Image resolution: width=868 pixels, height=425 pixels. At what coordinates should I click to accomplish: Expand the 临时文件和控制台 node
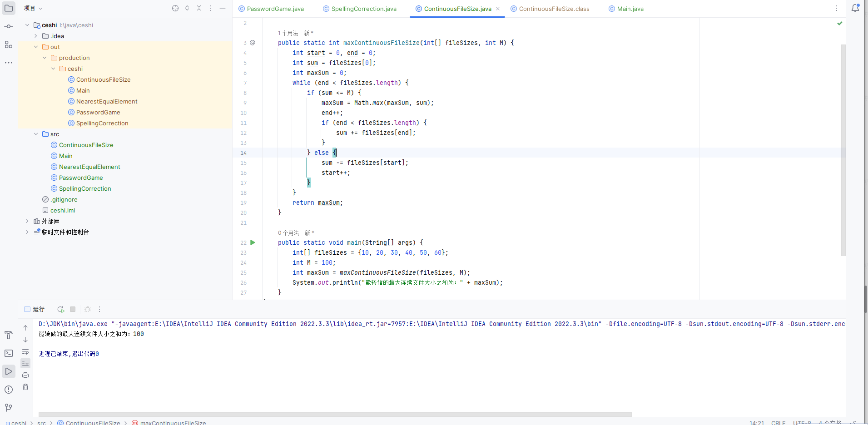(27, 232)
